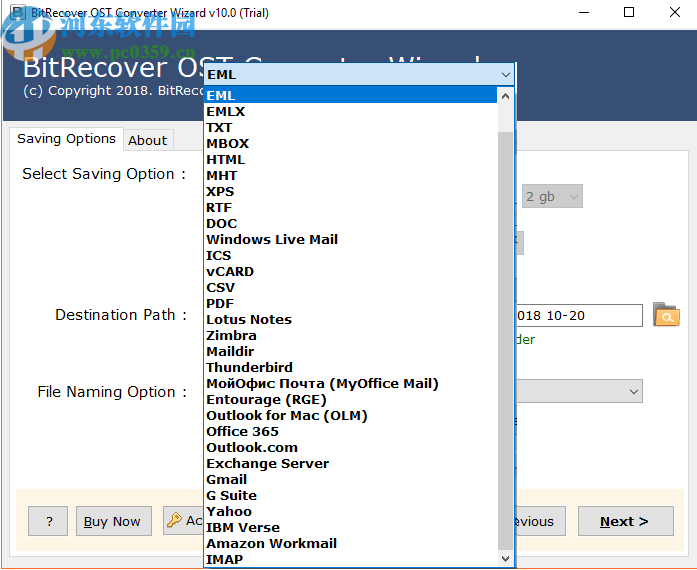Viewport: 697px width, 570px height.
Task: Click the key icon on Activate button
Action: pyautogui.click(x=174, y=520)
